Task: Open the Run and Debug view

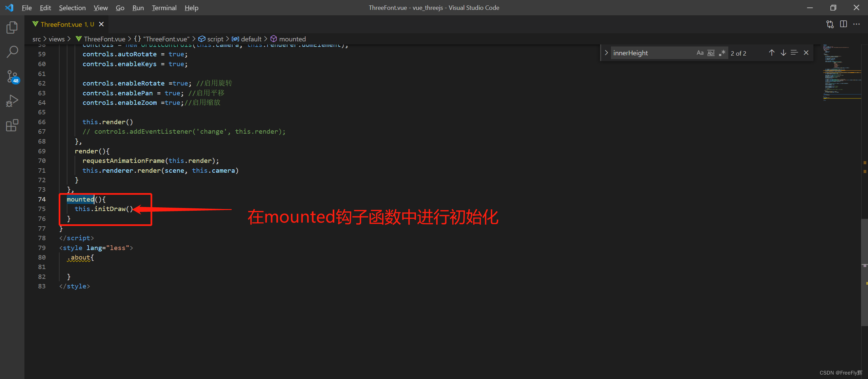Action: 12,101
